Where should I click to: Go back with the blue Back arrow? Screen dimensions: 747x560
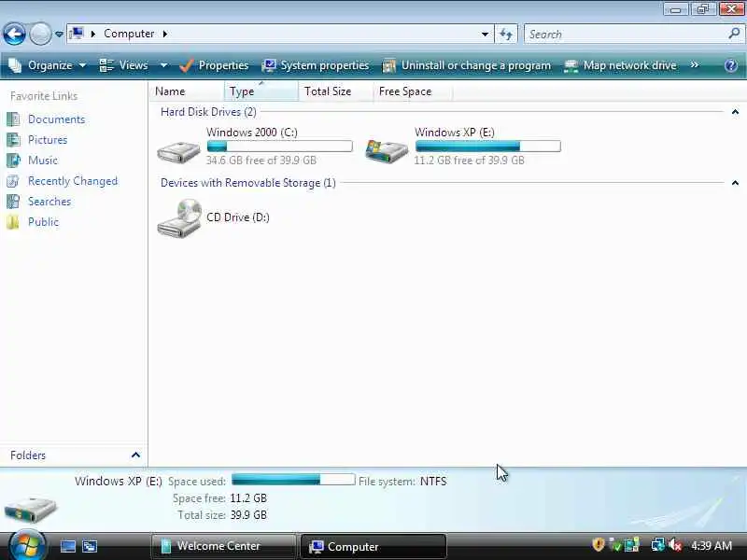coord(14,34)
